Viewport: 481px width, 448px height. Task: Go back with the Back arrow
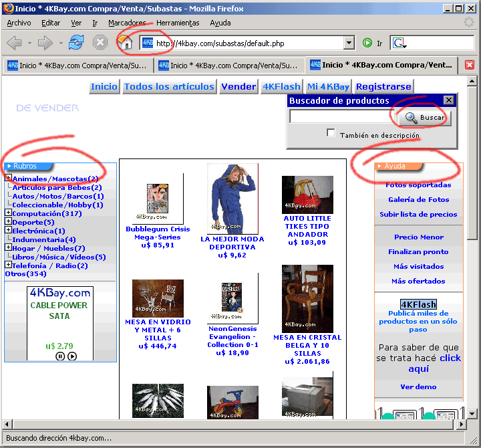pyautogui.click(x=14, y=43)
